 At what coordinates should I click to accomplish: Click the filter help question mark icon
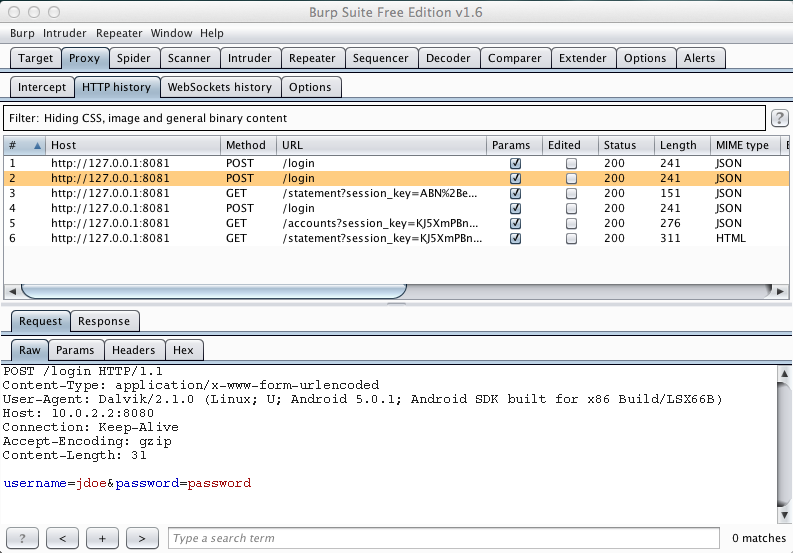(x=780, y=118)
